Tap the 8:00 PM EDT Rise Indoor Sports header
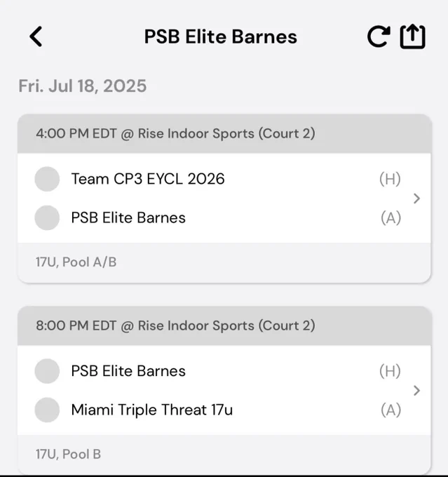Viewport: 448px width, 477px height. (224, 325)
